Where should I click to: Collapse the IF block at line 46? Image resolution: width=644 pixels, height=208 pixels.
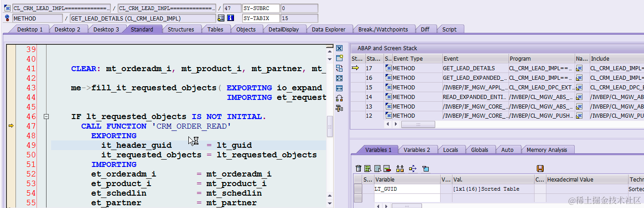46,117
